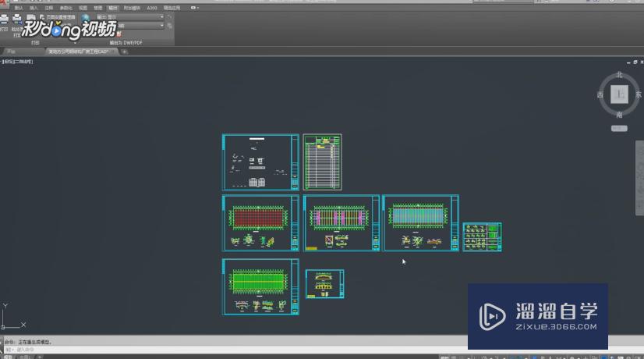Switch to the 精选应用 (Featured Apps) ribbon tab

pyautogui.click(x=172, y=8)
